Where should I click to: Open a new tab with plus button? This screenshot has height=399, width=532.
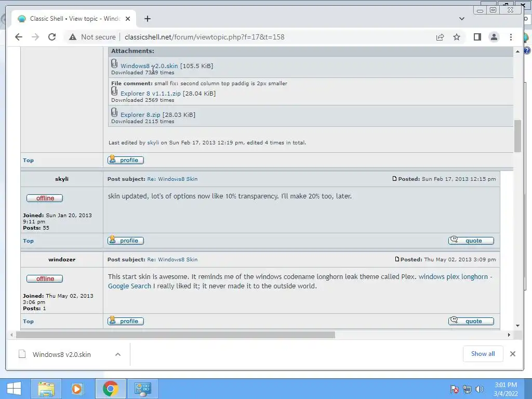tap(147, 19)
